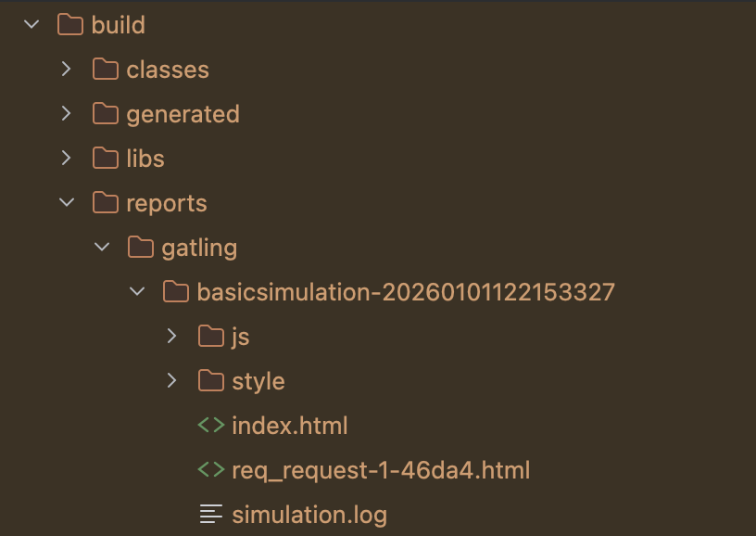Expand the classes folder
This screenshot has height=536, width=756.
point(65,70)
